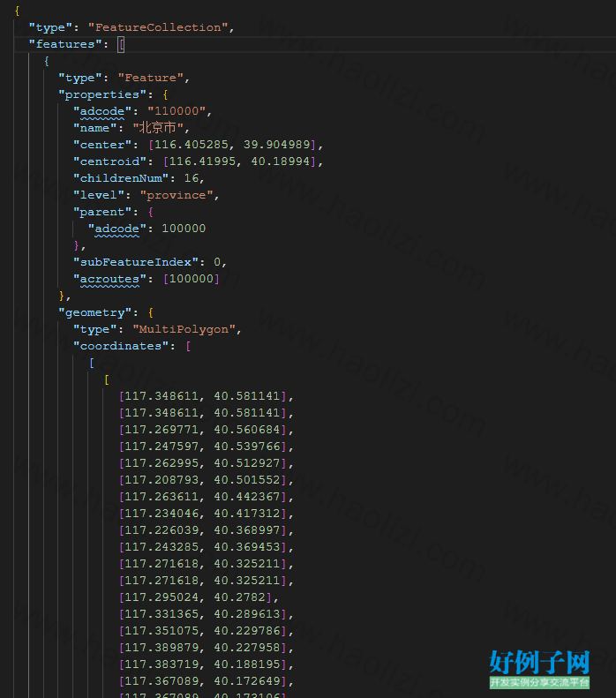Click coordinate line 117.269771, 40.560684

click(x=207, y=430)
